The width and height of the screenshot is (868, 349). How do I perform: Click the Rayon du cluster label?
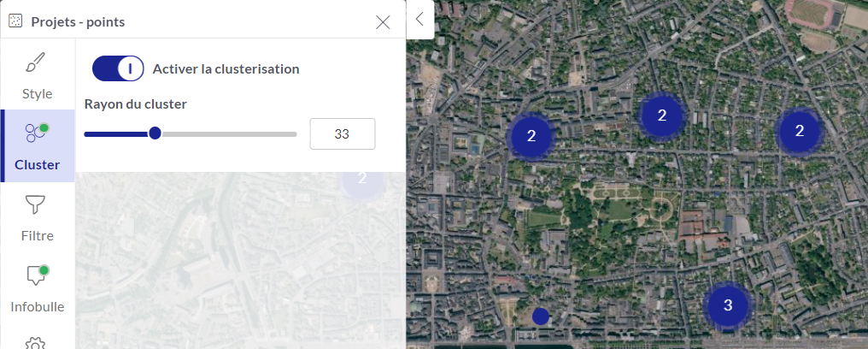[x=136, y=104]
